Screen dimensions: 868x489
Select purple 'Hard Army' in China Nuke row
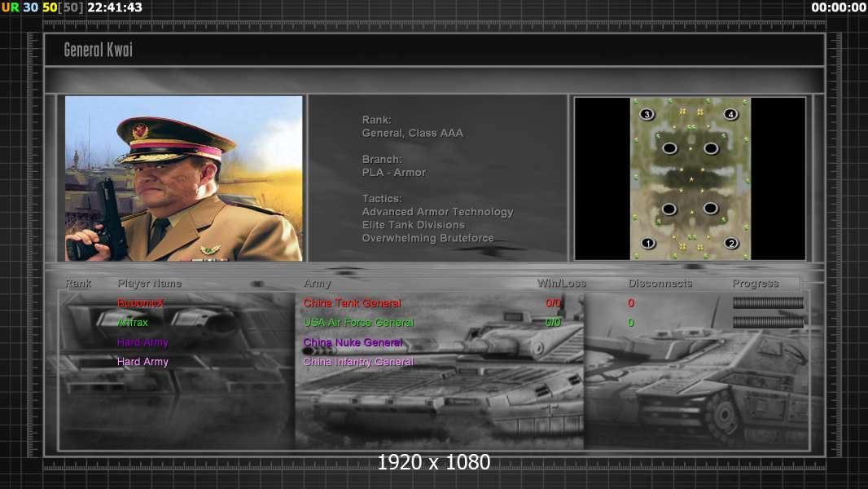142,342
